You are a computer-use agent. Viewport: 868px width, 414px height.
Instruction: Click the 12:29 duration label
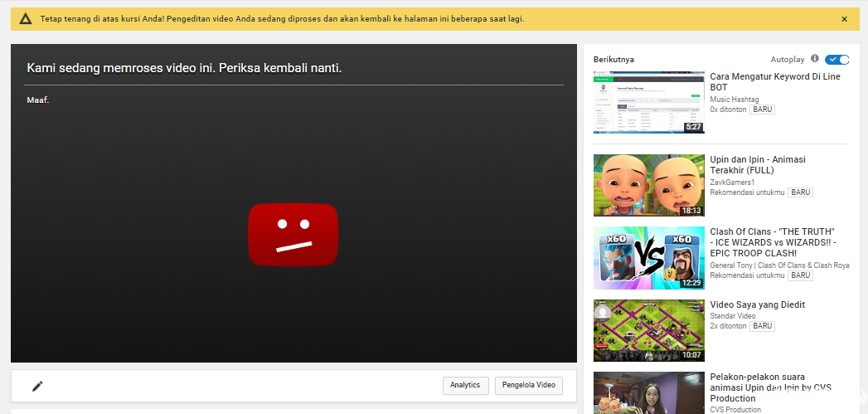691,283
